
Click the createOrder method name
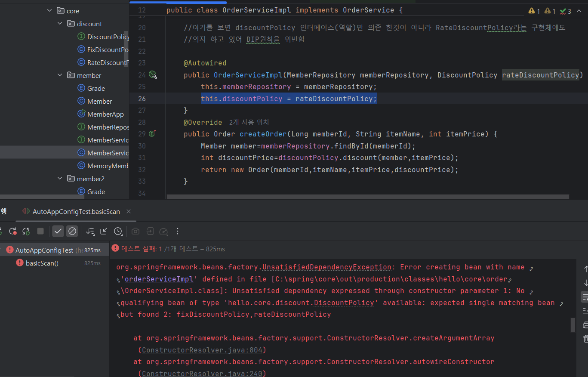[x=263, y=134]
